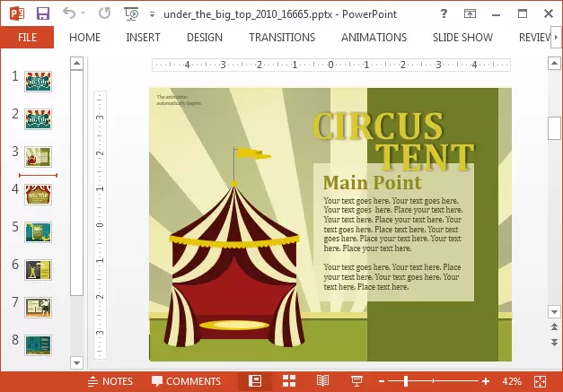The image size is (563, 392).
Task: Start presentation from beginning icon
Action: coord(132,14)
